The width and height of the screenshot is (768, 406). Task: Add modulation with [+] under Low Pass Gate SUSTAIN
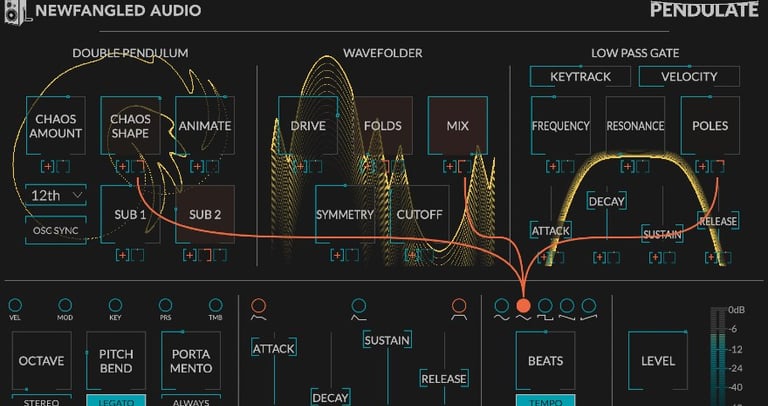pos(655,257)
